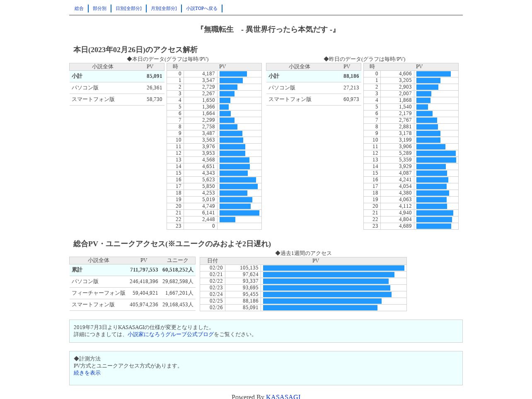Viewport: 532px width, 399px height.
Task: Select the フィーチャーフォン版 cumulative row
Action: pyautogui.click(x=133, y=293)
